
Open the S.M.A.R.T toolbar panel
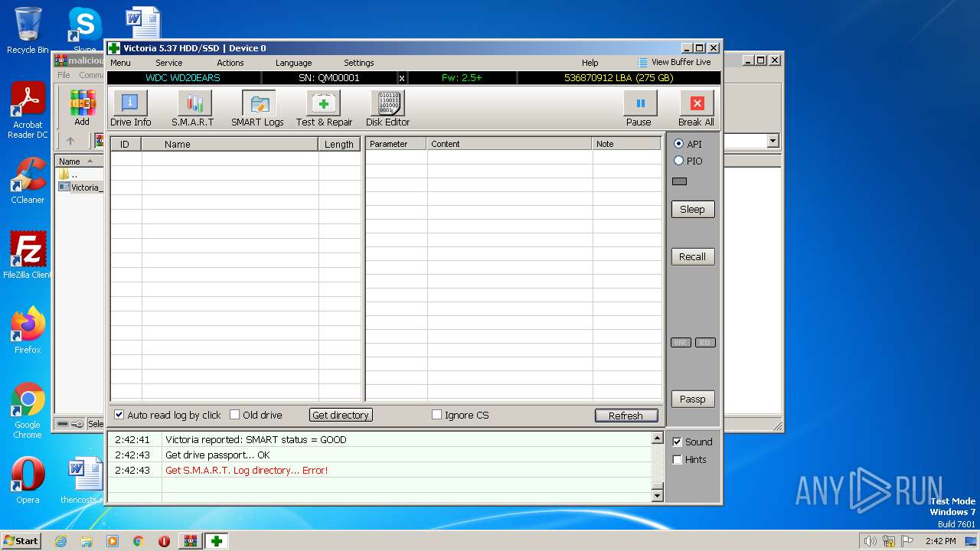tap(193, 108)
